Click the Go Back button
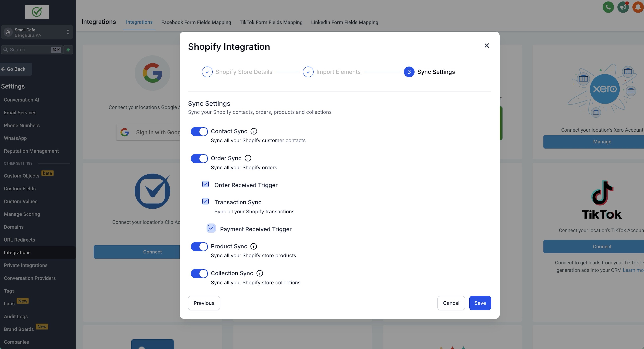Viewport: 644px width, 349px height. pyautogui.click(x=16, y=69)
